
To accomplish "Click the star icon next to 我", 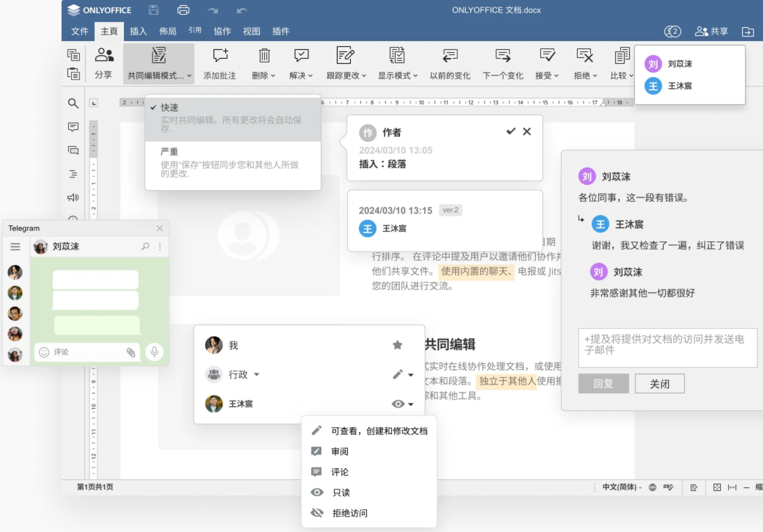I will tap(398, 345).
